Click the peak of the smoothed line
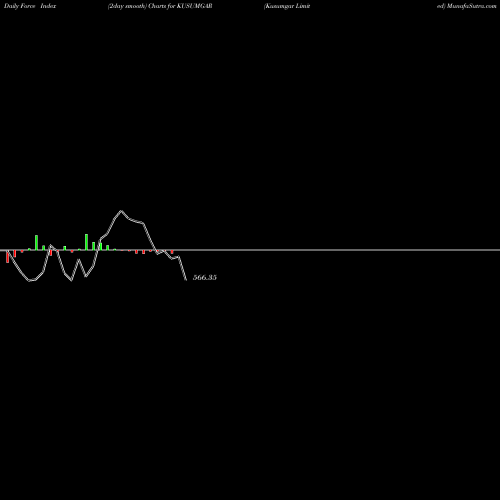This screenshot has height=500, width=500. [x=121, y=211]
